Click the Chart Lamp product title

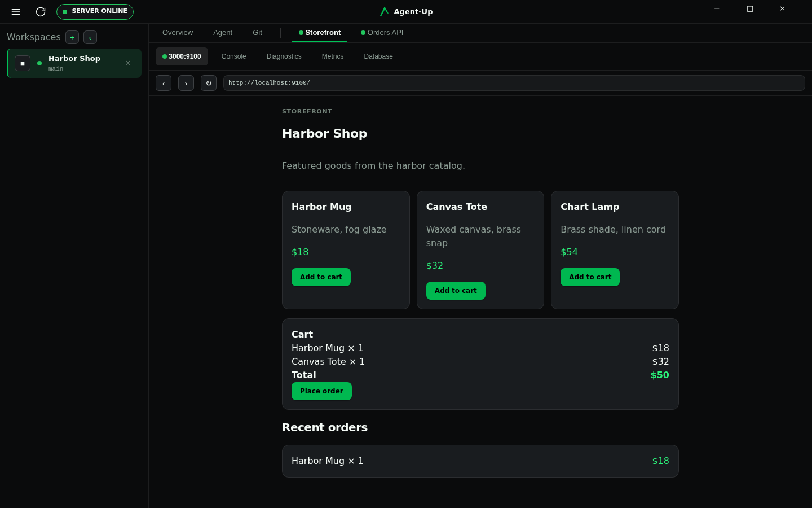tap(590, 207)
